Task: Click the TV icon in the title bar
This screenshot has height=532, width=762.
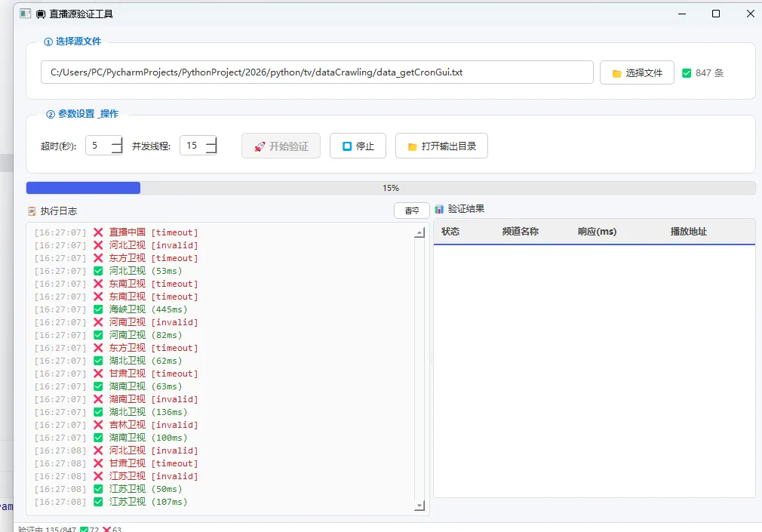Action: click(x=41, y=14)
